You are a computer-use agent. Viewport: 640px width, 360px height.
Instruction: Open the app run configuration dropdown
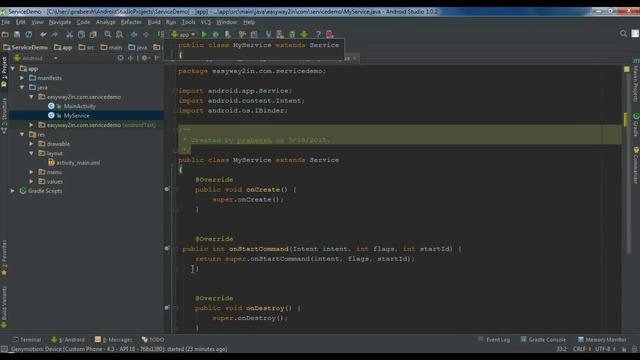pos(183,34)
